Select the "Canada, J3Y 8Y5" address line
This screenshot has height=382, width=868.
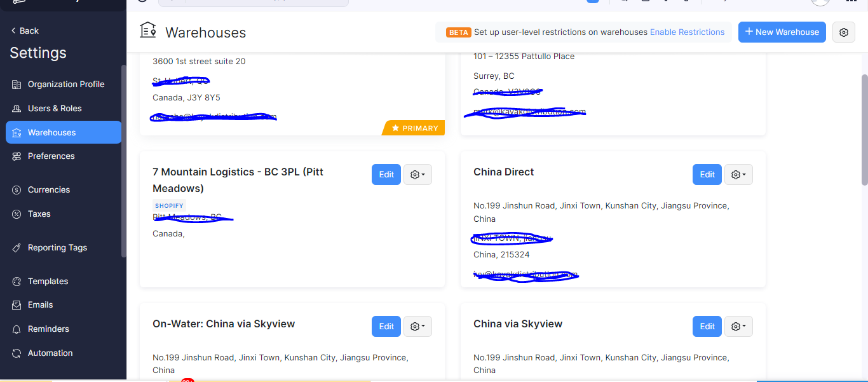click(x=186, y=98)
